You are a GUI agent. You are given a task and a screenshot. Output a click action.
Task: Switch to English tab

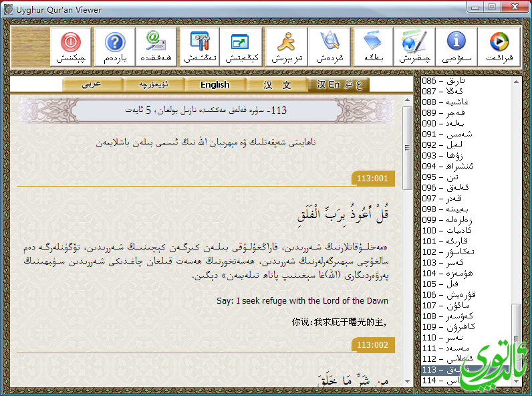tap(215, 84)
